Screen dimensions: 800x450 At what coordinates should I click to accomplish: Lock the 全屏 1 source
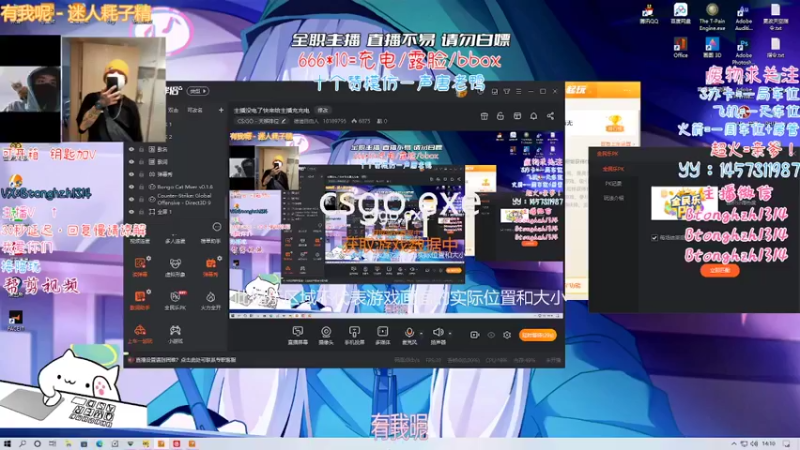[x=141, y=212]
